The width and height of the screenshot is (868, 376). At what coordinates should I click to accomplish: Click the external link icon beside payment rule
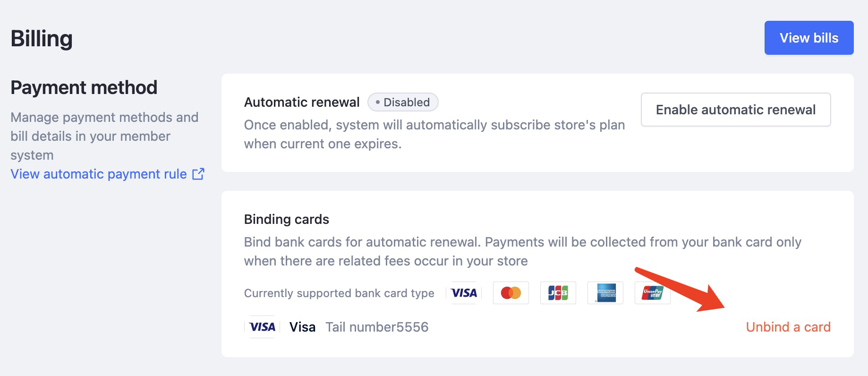(198, 174)
